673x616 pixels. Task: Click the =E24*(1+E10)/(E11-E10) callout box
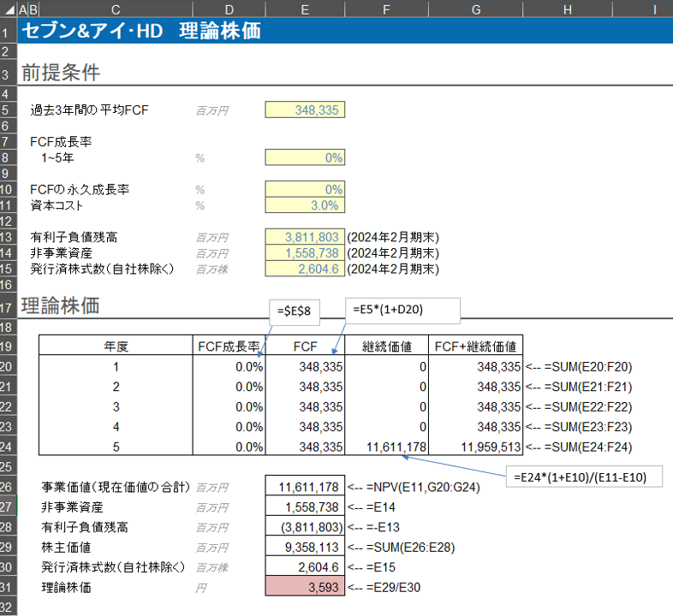pos(584,477)
